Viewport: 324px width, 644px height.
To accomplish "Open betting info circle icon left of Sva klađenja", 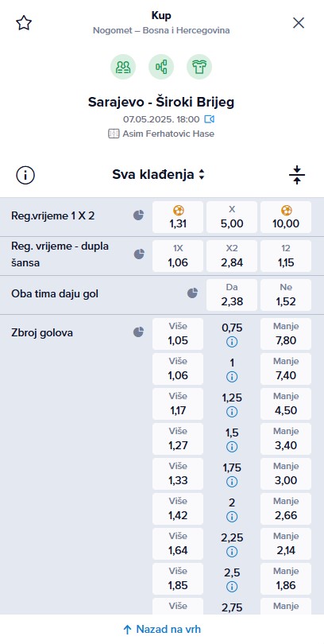I will (x=25, y=176).
